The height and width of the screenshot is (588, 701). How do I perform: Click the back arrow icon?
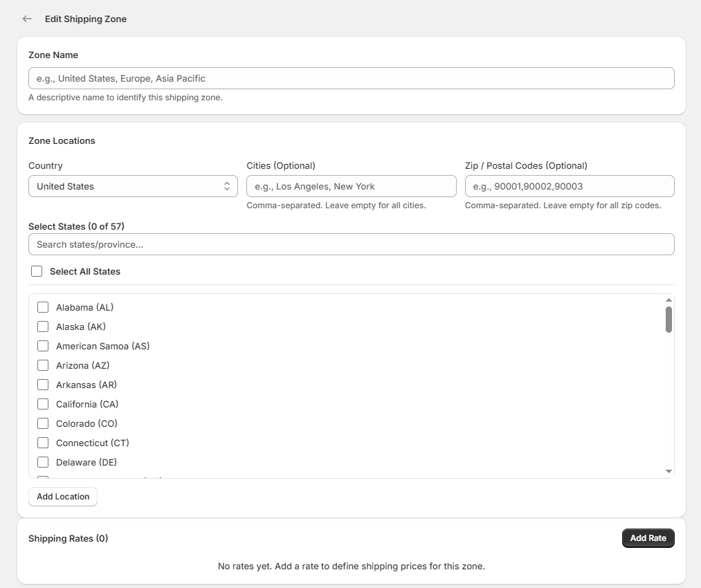[x=27, y=19]
